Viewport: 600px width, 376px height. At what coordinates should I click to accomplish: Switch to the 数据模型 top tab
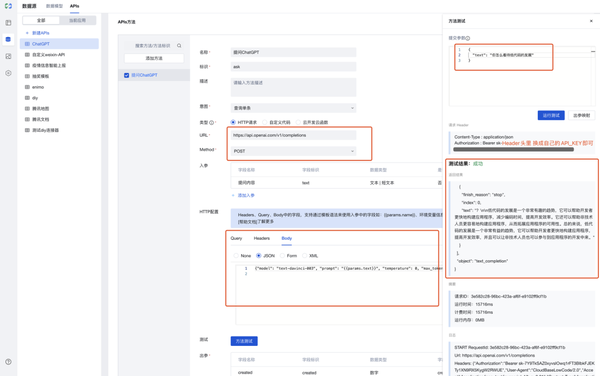click(54, 6)
